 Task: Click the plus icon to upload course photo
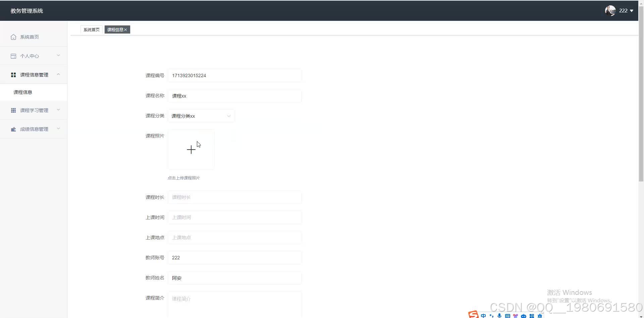click(191, 150)
